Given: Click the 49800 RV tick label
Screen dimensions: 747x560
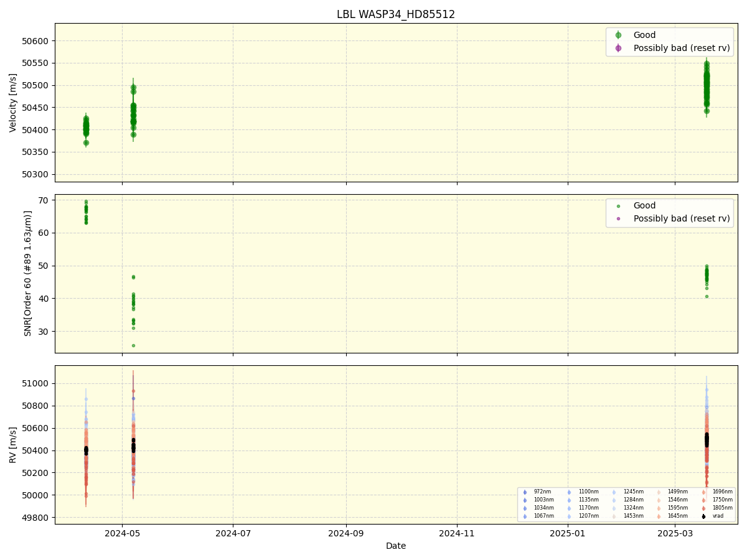Looking at the screenshot, I should 36,518.
